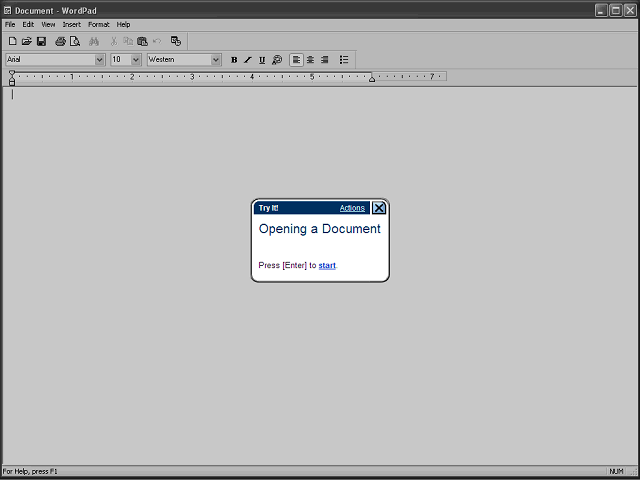Click the 'For Help, press F1' status text
This screenshot has height=480, width=640.
[x=30, y=471]
